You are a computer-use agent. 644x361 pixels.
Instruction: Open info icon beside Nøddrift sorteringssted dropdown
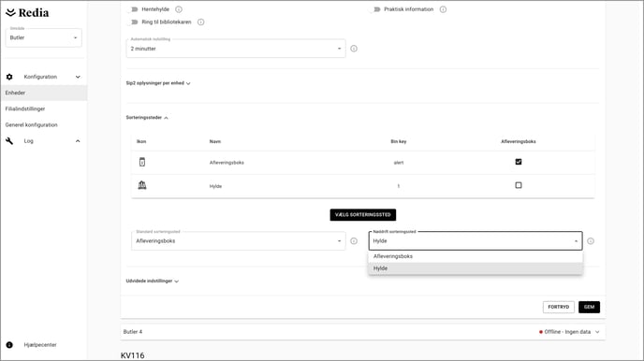(591, 241)
